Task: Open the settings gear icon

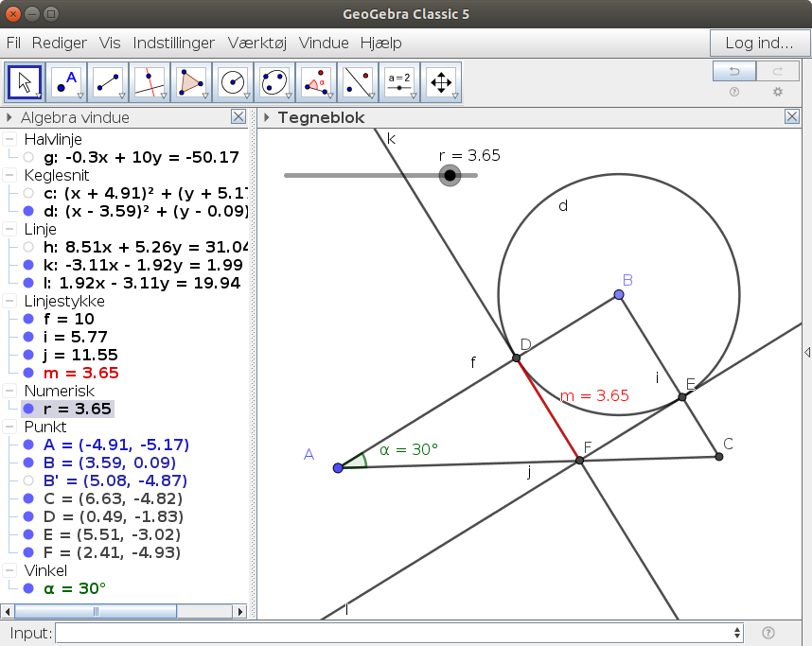Action: (x=777, y=92)
